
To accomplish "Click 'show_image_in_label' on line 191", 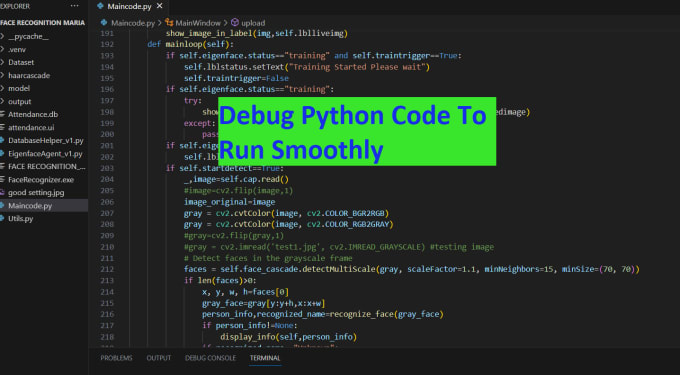I will point(209,33).
